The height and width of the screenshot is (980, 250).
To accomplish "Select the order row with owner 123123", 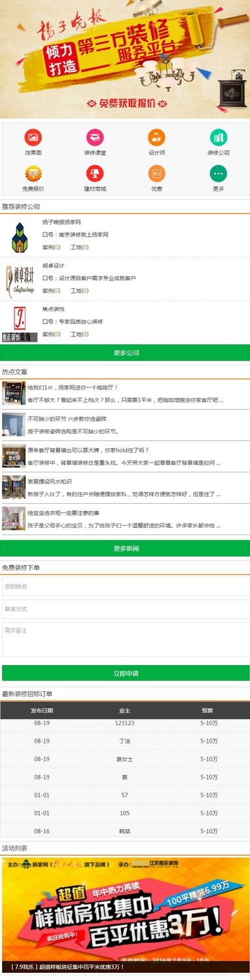I will [125, 723].
